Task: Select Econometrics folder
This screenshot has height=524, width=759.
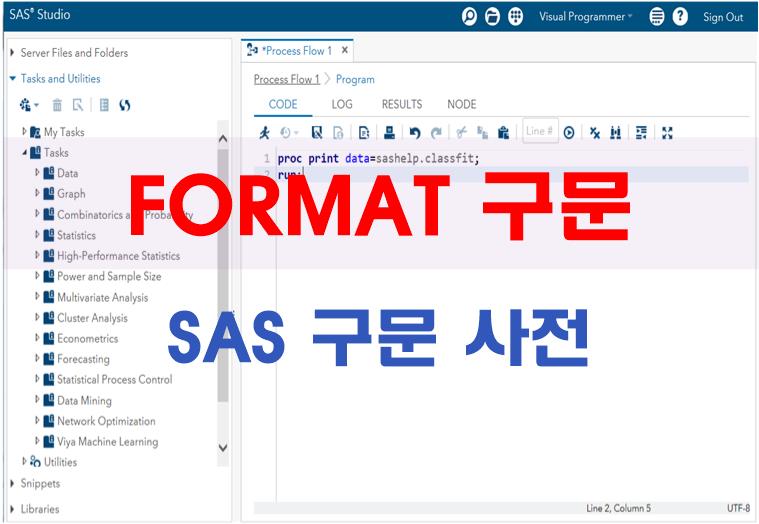Action: coord(87,338)
